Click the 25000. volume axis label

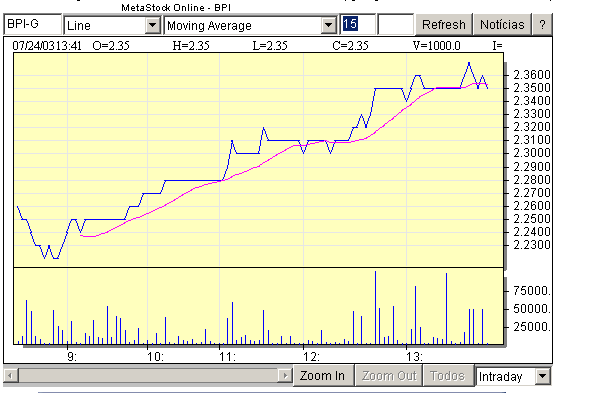tap(532, 327)
